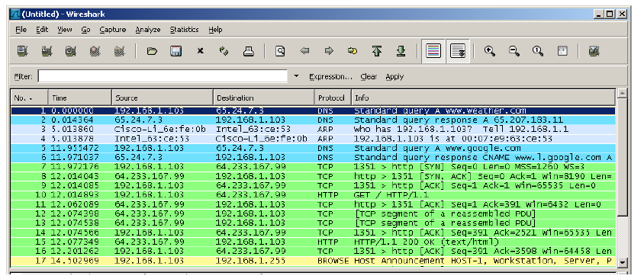The width and height of the screenshot is (644, 279).
Task: Open the Go menu
Action: pos(85,30)
